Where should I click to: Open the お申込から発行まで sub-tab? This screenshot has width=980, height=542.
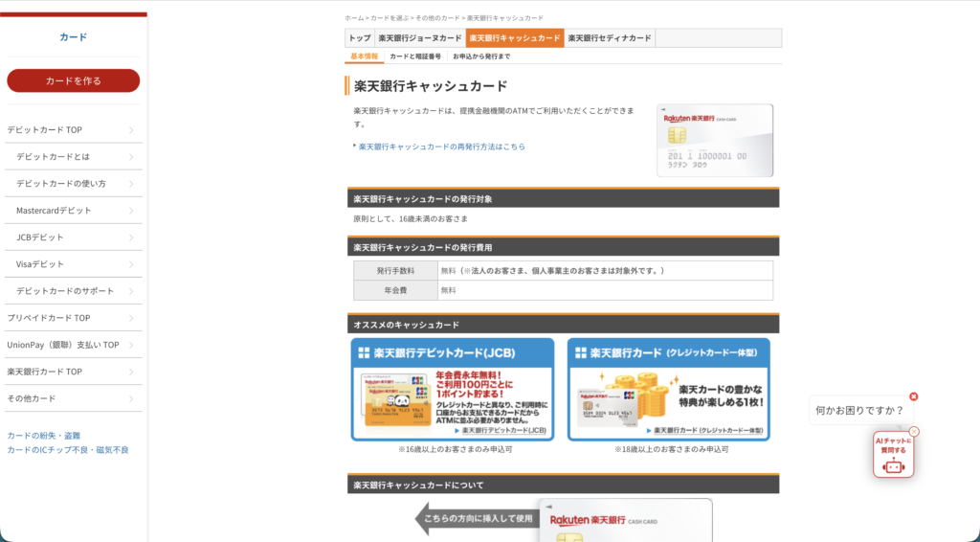481,56
